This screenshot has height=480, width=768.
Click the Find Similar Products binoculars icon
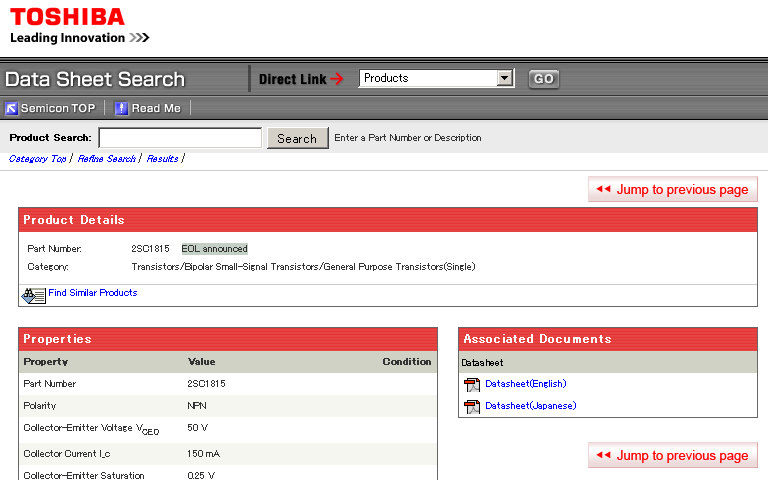click(33, 295)
